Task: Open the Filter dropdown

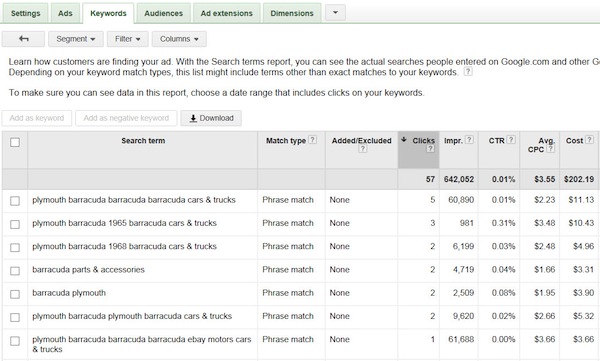Action: [127, 39]
